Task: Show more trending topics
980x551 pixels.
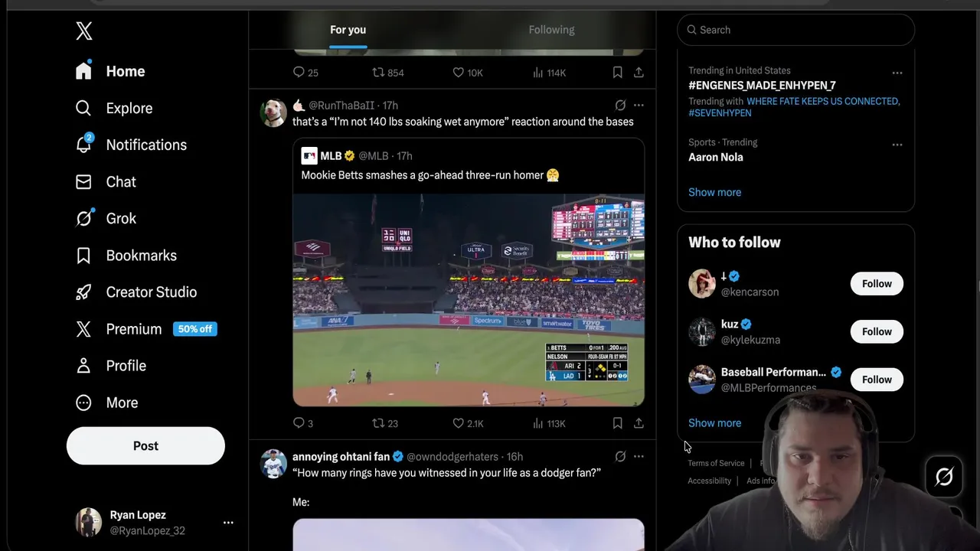Action: tap(714, 192)
